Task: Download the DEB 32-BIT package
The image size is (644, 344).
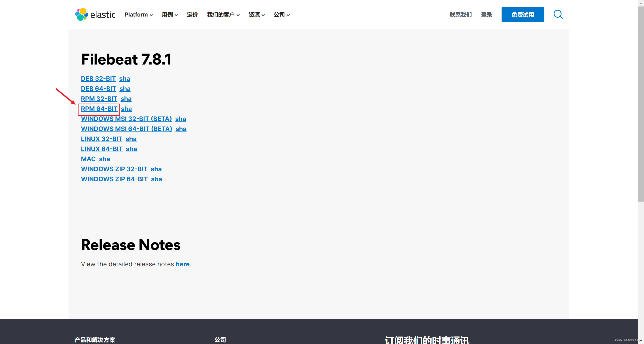Action: [x=98, y=79]
